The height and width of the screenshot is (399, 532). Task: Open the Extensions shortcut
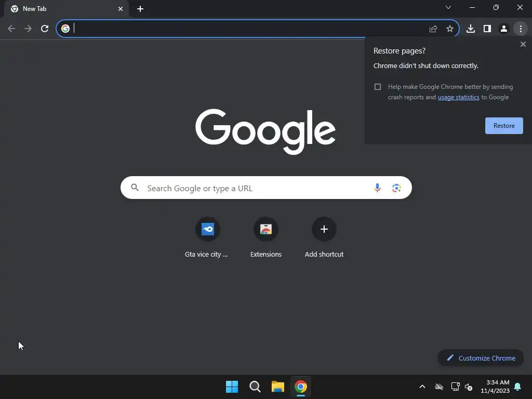265,238
